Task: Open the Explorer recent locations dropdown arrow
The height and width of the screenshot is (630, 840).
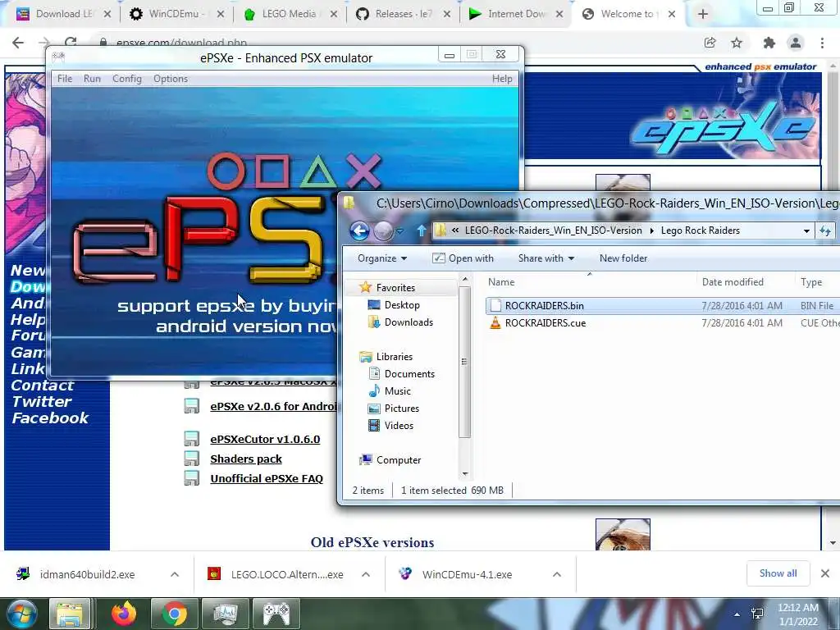Action: pyautogui.click(x=400, y=231)
